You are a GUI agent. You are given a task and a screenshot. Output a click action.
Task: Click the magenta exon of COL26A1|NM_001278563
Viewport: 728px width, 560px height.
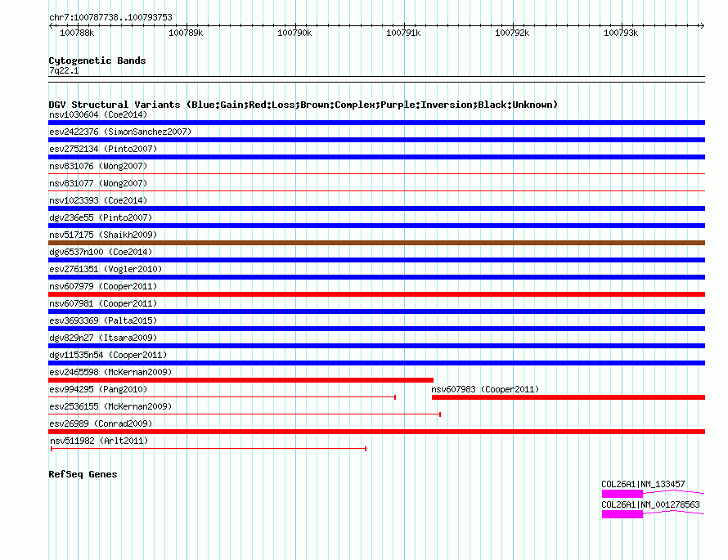[x=622, y=514]
